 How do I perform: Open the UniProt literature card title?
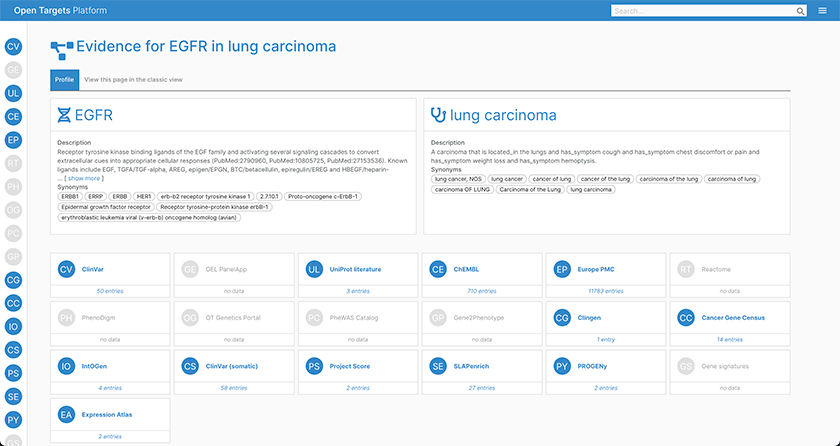click(x=355, y=269)
